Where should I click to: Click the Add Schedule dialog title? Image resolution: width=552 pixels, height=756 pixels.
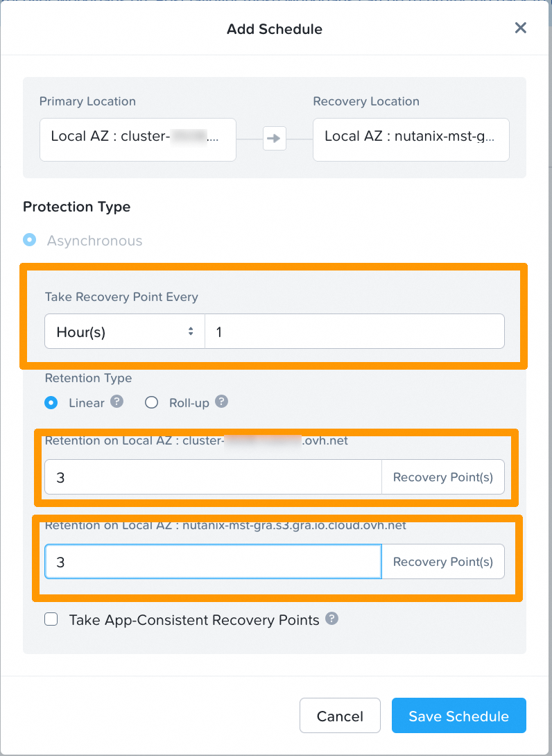coord(275,29)
